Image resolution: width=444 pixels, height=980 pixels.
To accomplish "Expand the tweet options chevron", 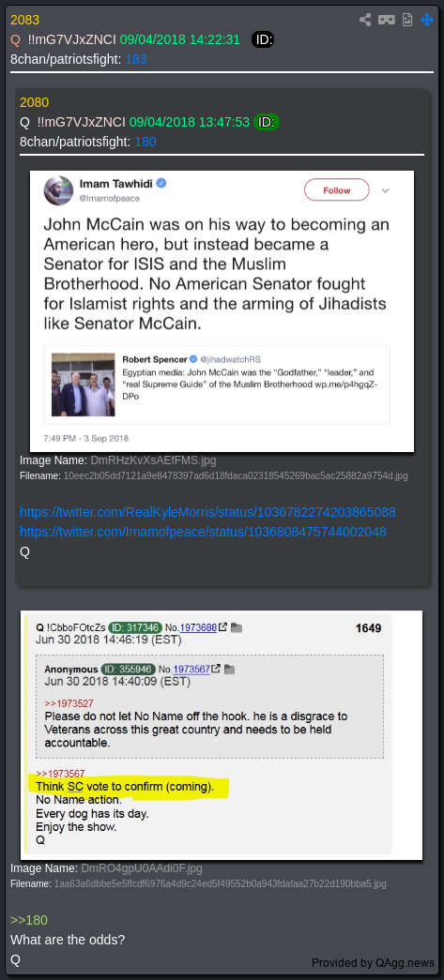I will tap(385, 190).
